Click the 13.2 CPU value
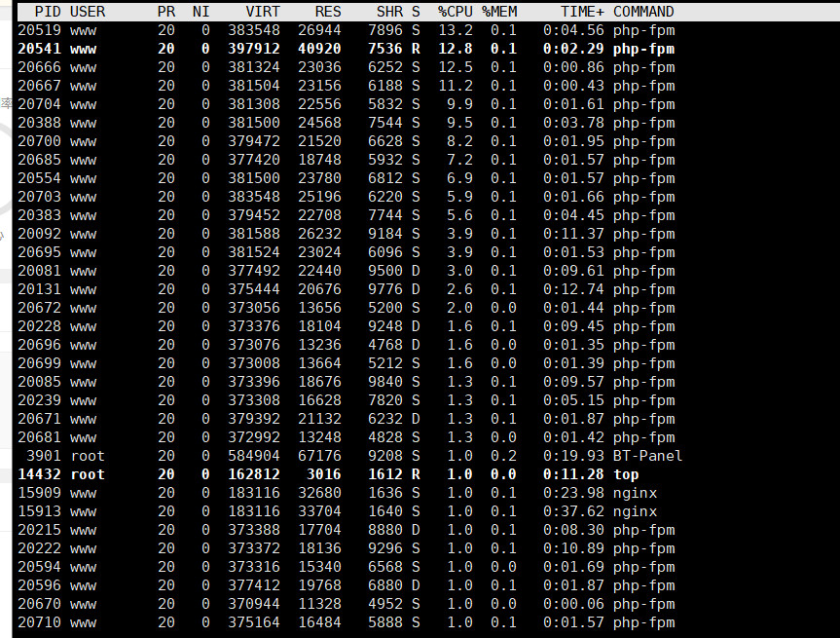 (x=456, y=30)
